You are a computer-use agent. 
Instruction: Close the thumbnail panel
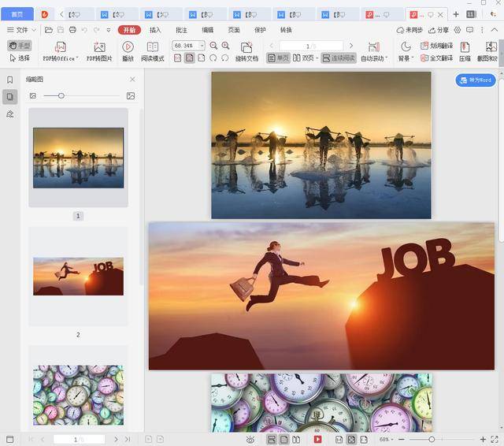132,79
